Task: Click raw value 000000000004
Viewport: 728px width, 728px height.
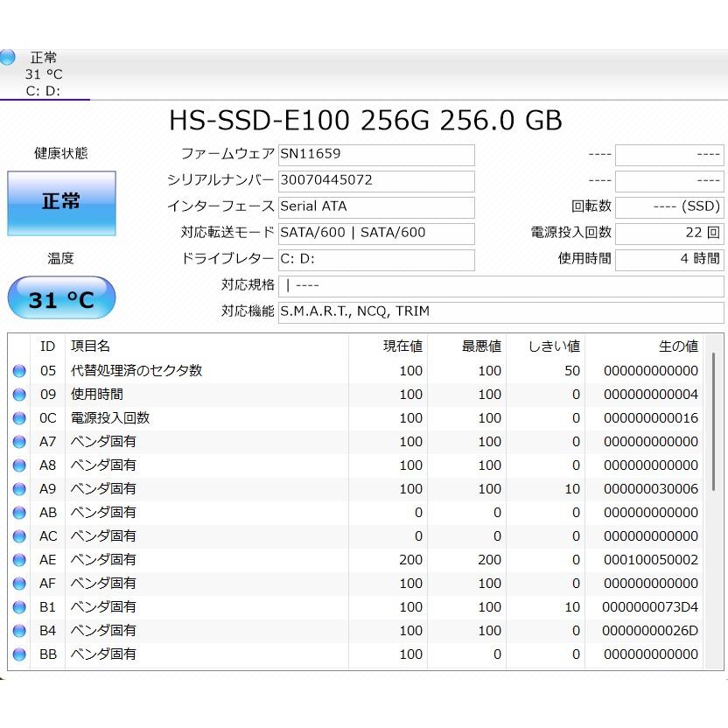Action: coord(651,395)
